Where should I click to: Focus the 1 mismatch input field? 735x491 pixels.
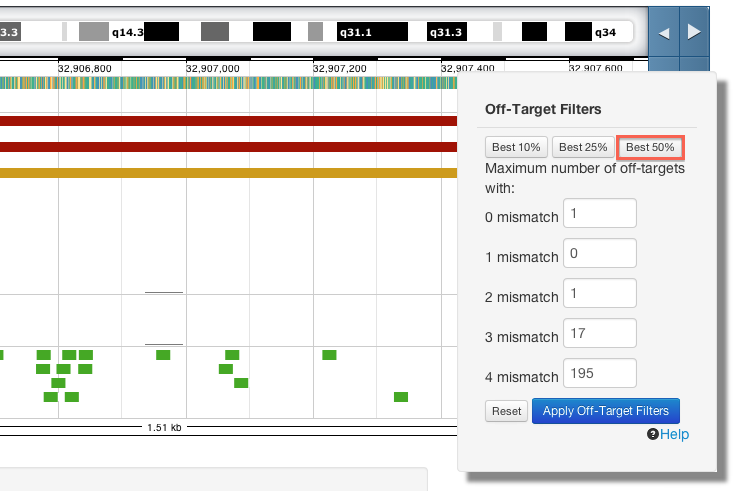tap(600, 254)
